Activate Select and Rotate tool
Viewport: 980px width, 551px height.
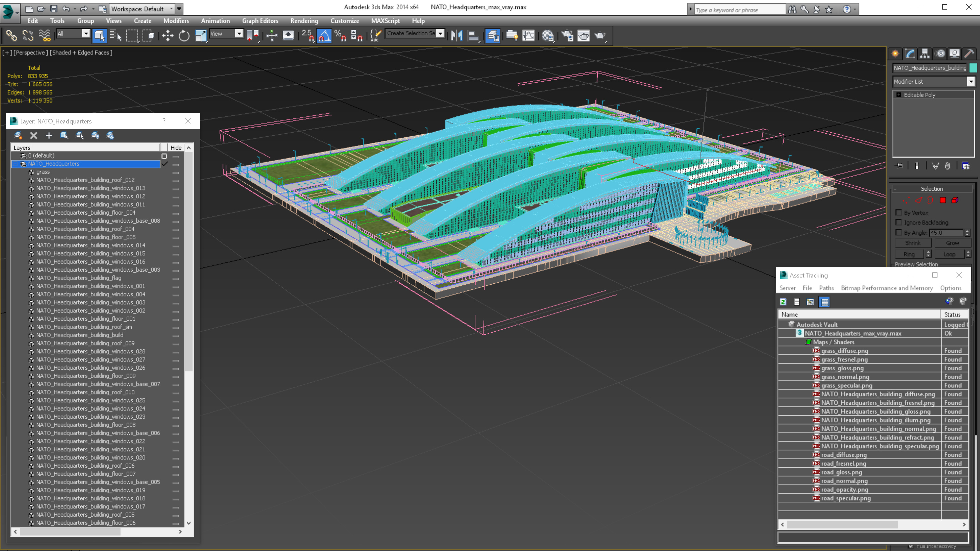[x=184, y=35]
